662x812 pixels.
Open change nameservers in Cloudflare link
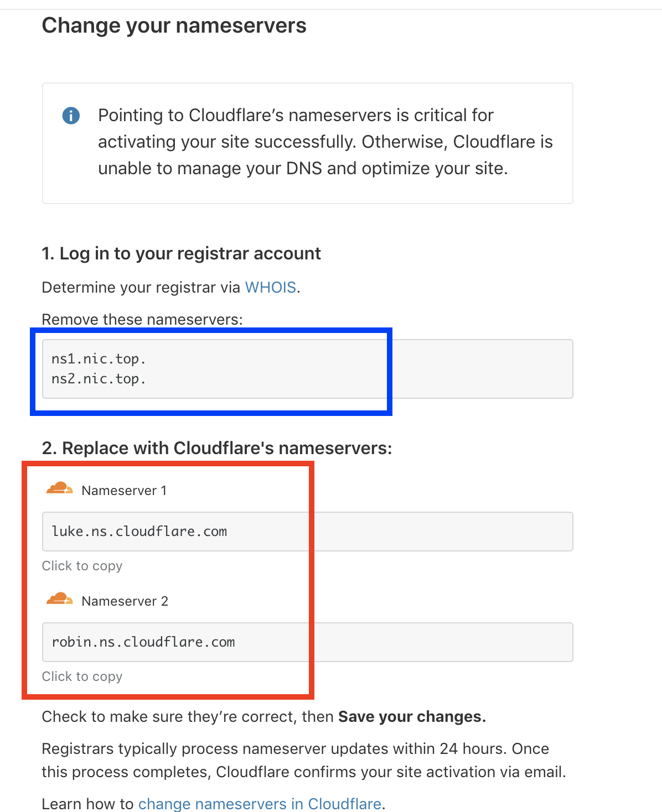tap(260, 803)
